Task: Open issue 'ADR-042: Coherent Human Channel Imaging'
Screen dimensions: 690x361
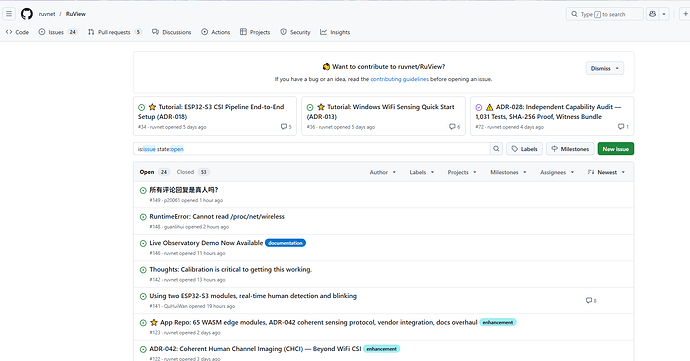Action: [x=255, y=349]
